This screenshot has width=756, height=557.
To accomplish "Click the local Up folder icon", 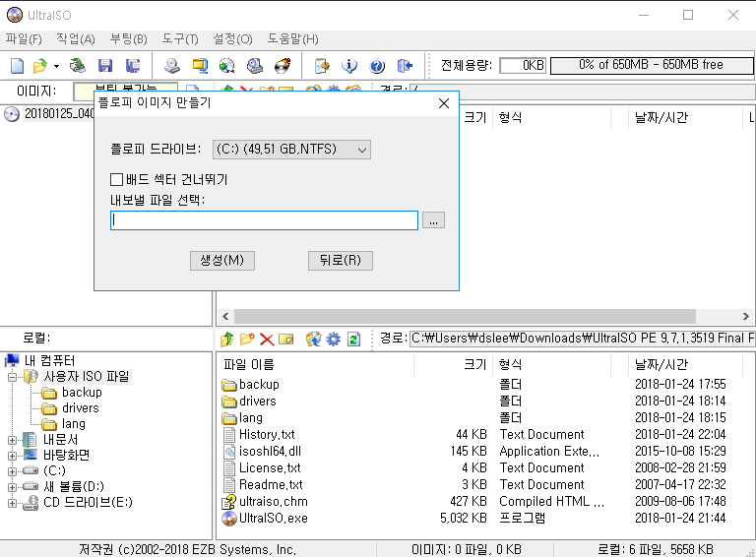I will [x=227, y=340].
